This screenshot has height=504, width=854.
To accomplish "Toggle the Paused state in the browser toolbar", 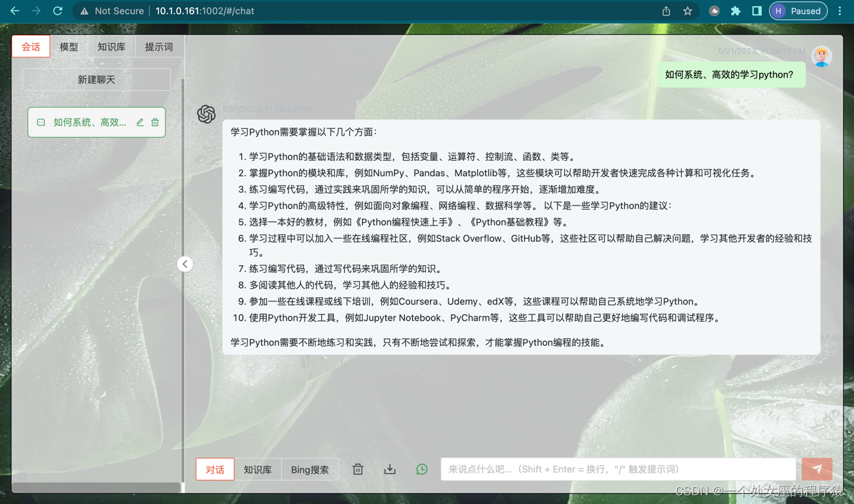I will (798, 11).
